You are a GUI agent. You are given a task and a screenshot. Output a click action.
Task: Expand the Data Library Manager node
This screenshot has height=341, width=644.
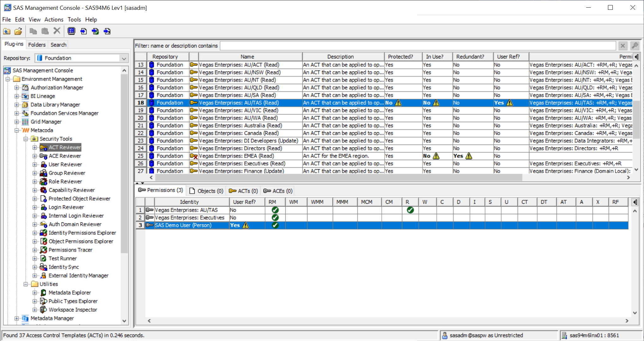(17, 105)
